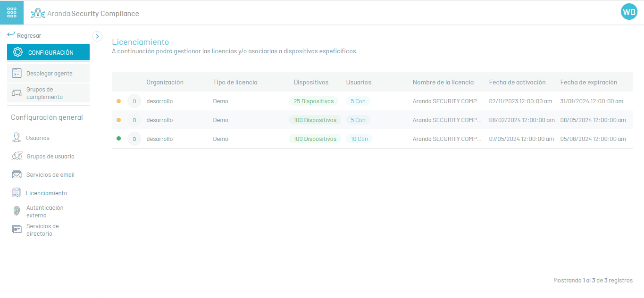Sort by Fecha de activación header
The image size is (644, 298).
517,82
